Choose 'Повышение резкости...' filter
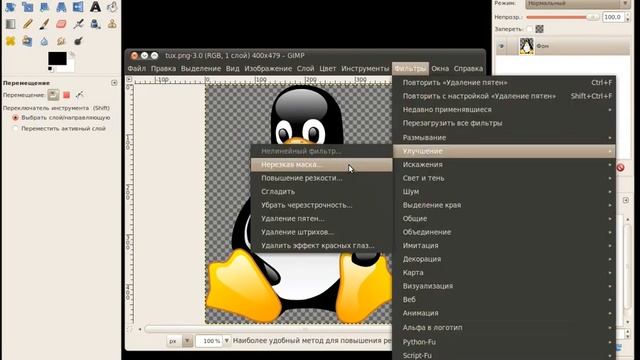This screenshot has height=360, width=640. pyautogui.click(x=321, y=178)
